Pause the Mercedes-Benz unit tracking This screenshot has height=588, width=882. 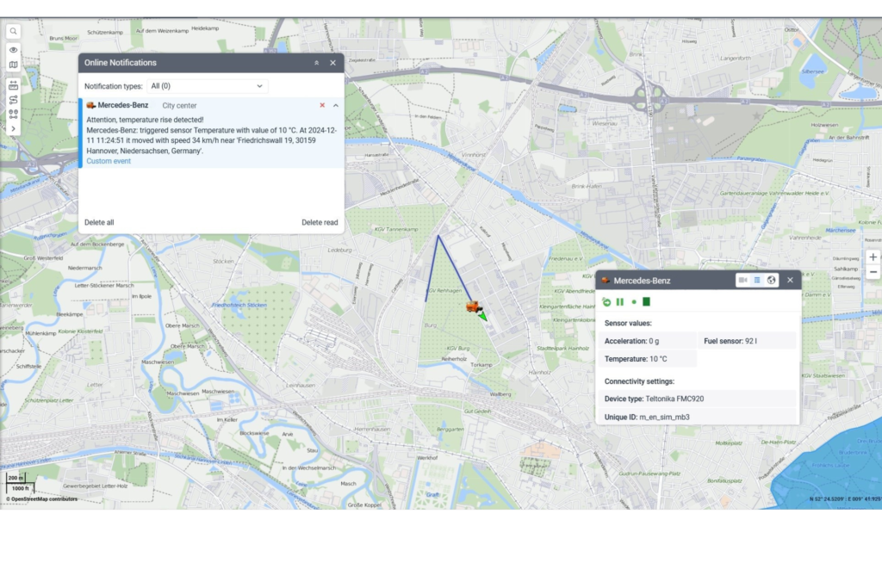click(620, 302)
